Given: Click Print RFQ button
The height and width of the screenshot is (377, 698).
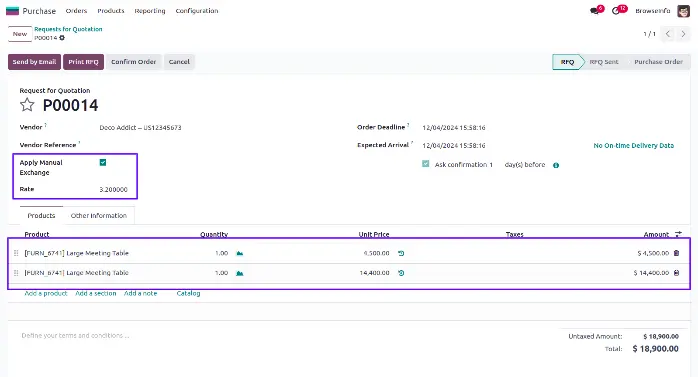Looking at the screenshot, I should 83,62.
